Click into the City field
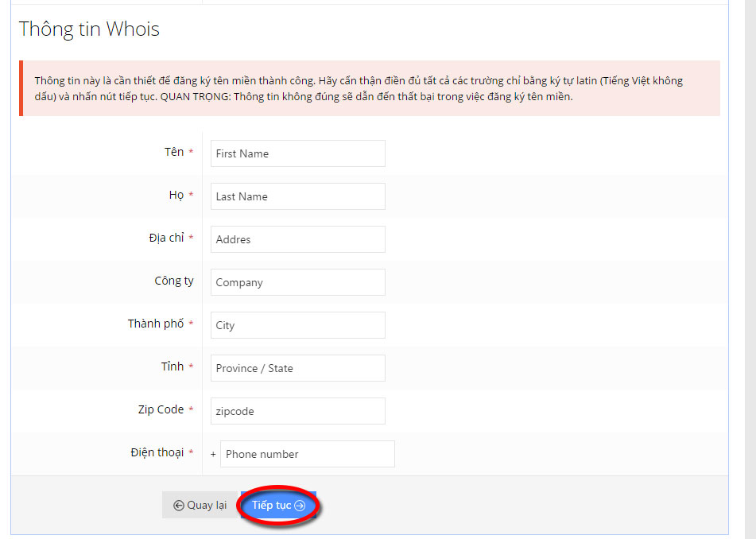 tap(298, 325)
